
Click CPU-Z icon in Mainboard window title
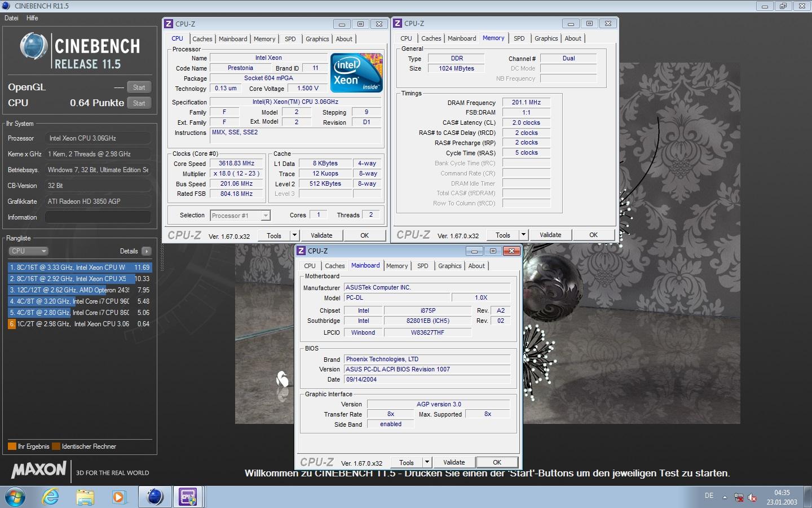click(301, 251)
